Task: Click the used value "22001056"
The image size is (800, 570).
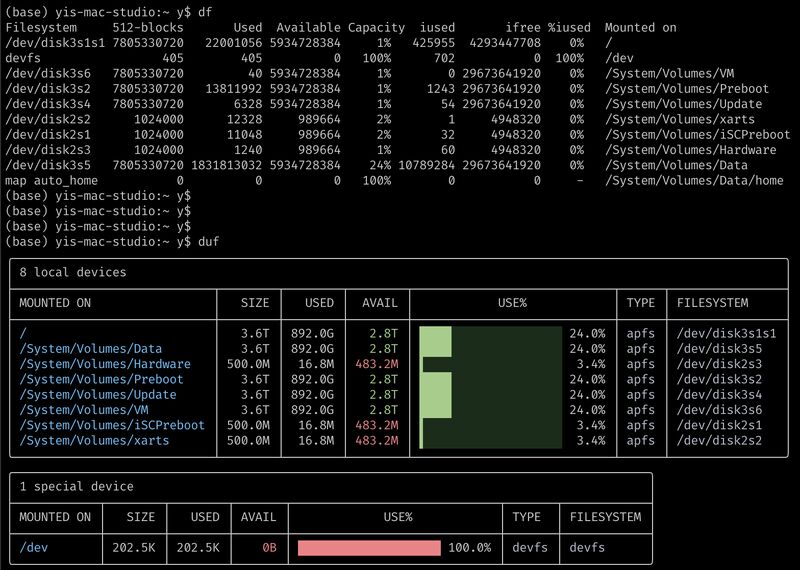Action: [x=234, y=43]
